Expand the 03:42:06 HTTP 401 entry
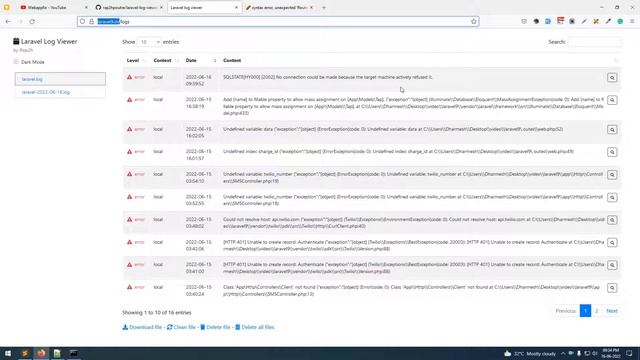Viewport: 640px width, 360px height. pyautogui.click(x=612, y=242)
